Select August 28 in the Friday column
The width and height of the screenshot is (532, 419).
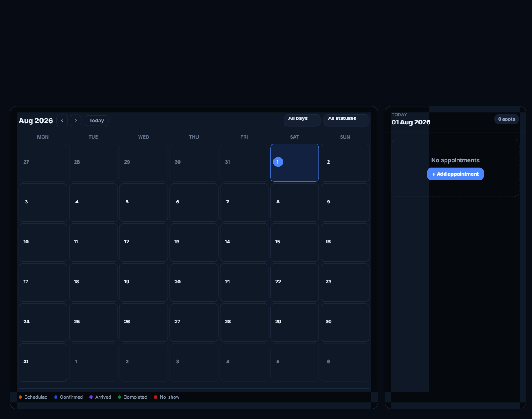(244, 322)
